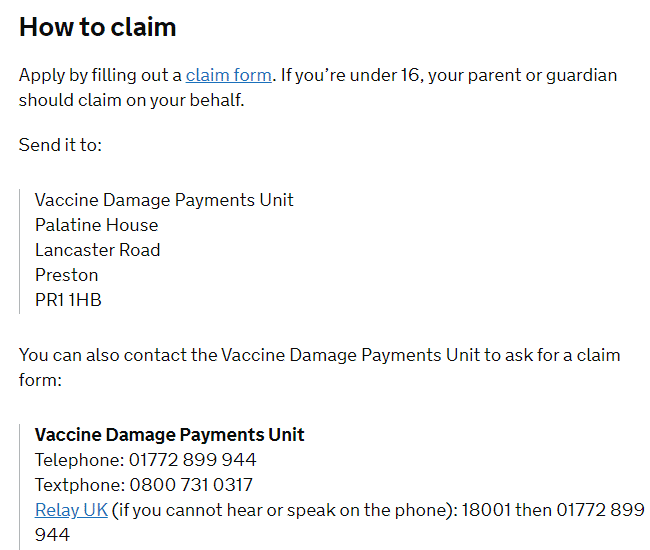The height and width of the screenshot is (550, 650).
Task: Click the "How to claim" heading
Action: [x=98, y=27]
